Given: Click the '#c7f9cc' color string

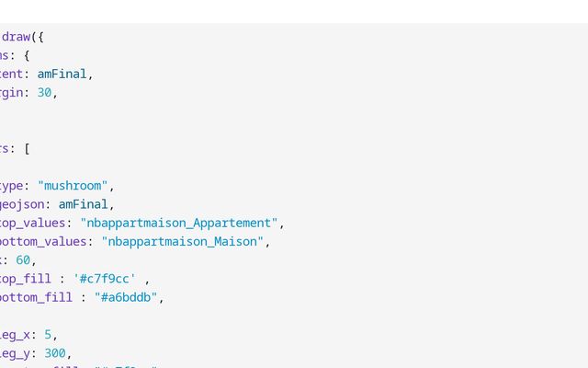Looking at the screenshot, I should pos(105,279).
